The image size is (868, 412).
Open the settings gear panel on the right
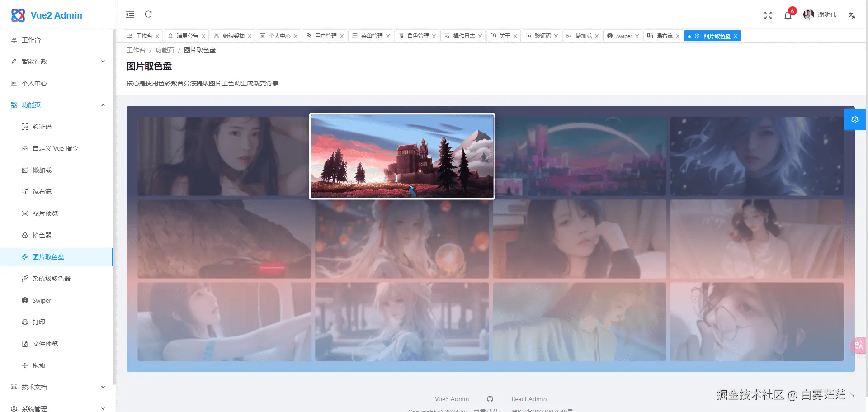point(855,119)
